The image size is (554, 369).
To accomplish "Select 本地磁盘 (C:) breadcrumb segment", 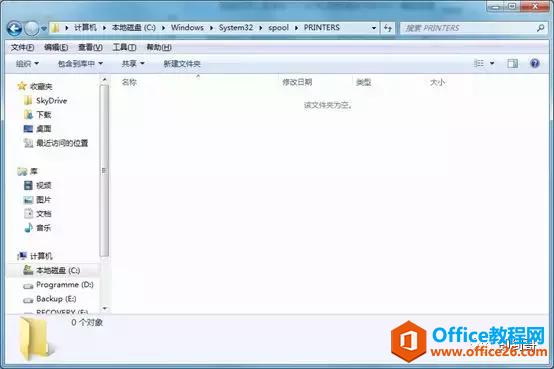I will tap(134, 28).
